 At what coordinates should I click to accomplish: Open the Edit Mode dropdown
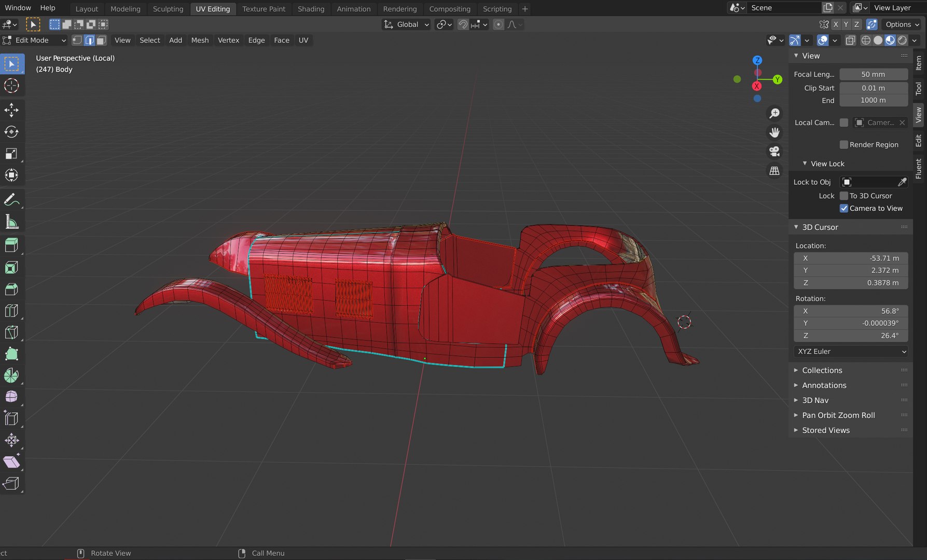(x=35, y=40)
